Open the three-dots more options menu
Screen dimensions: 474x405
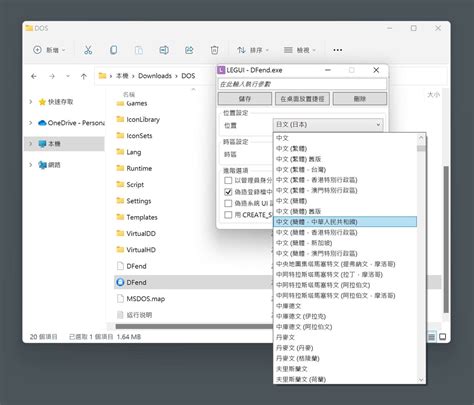(338, 50)
